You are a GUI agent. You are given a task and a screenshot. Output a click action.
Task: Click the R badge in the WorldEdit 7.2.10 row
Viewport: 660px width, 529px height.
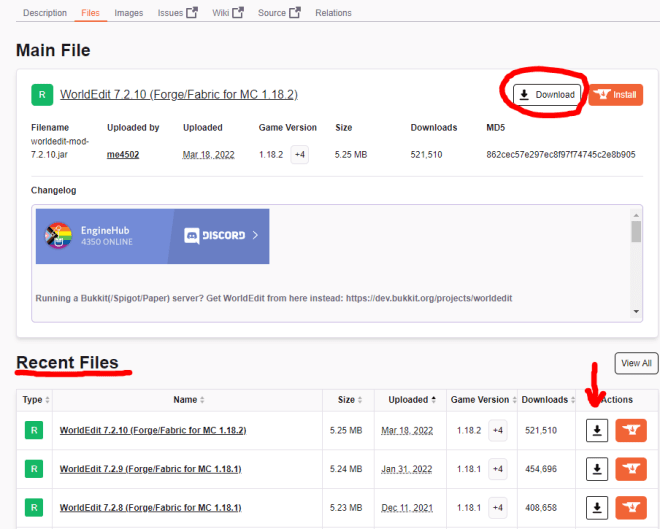tap(34, 431)
